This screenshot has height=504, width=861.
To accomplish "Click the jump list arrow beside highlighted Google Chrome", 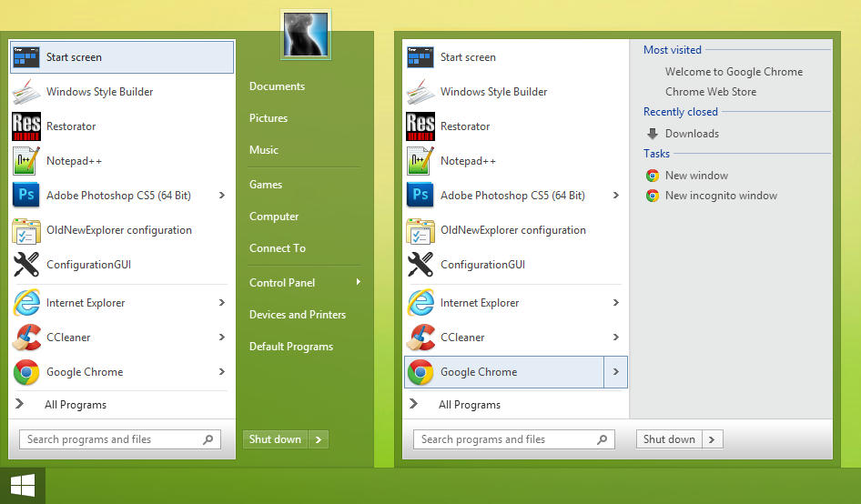I will click(x=616, y=372).
